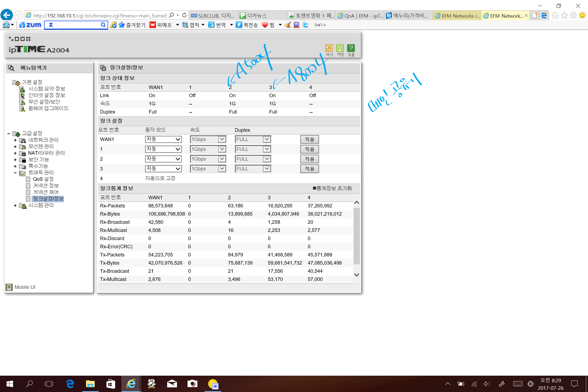588x392 pixels.
Task: Open 시스템 요약 정보 in the menu tree
Action: point(47,89)
